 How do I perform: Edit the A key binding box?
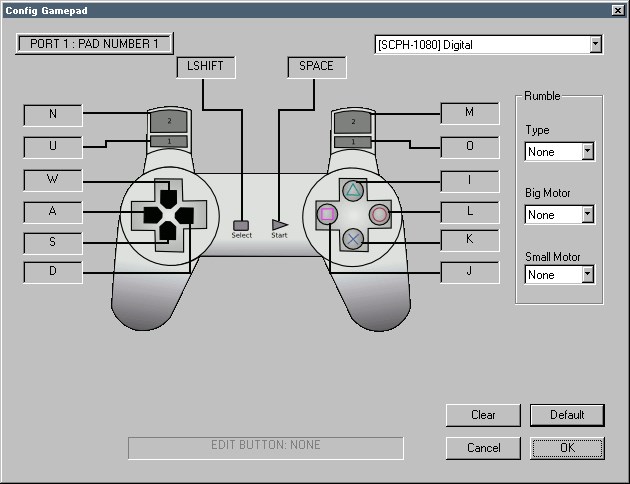[x=53, y=212]
